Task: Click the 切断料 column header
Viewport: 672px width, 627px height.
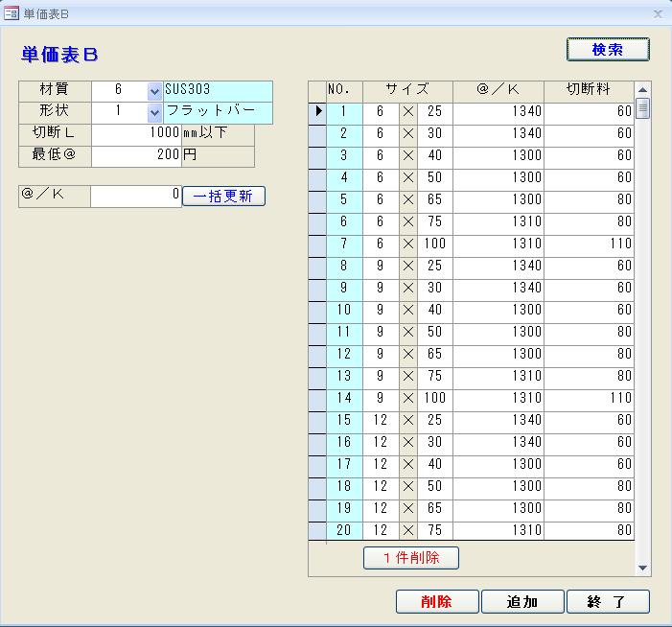Action: point(589,90)
